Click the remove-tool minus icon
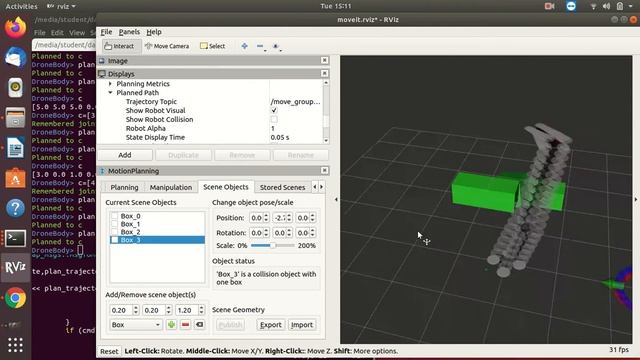This screenshot has height=360, width=640. 260,46
